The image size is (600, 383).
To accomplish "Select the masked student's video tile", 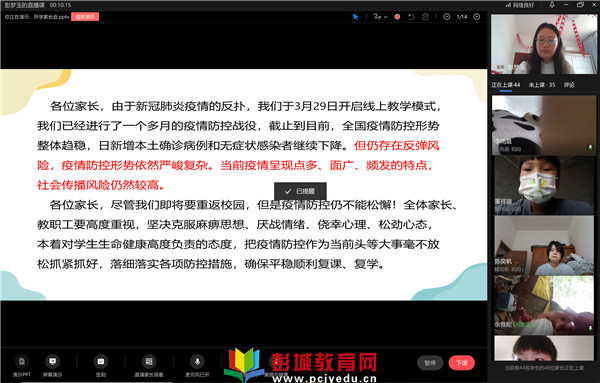I will (544, 185).
